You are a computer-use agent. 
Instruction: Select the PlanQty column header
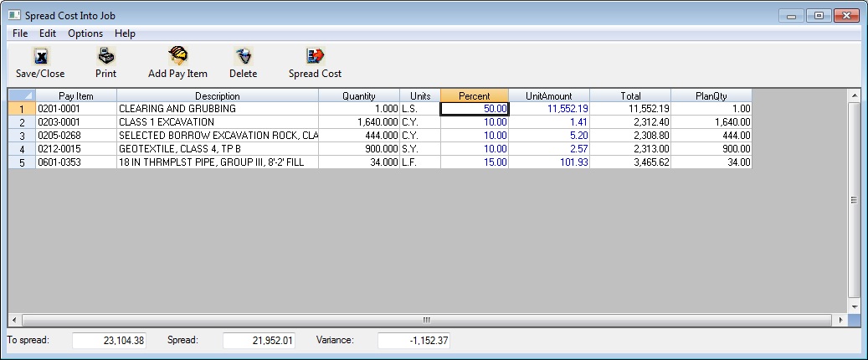click(x=711, y=95)
